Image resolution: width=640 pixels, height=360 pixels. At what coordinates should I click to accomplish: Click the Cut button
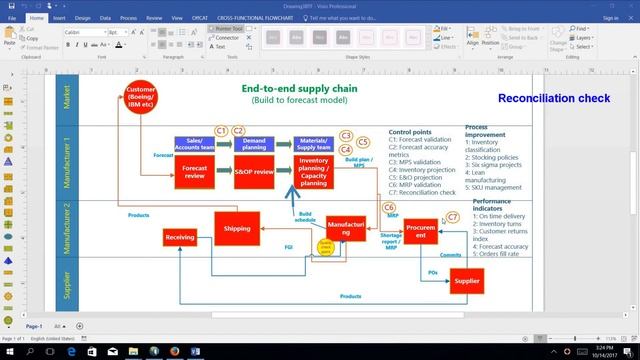coord(27,29)
